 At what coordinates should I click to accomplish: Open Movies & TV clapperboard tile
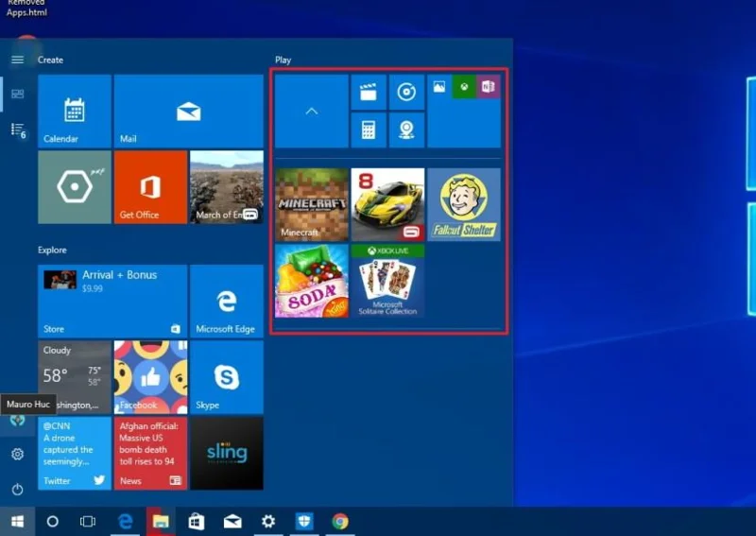click(x=369, y=92)
